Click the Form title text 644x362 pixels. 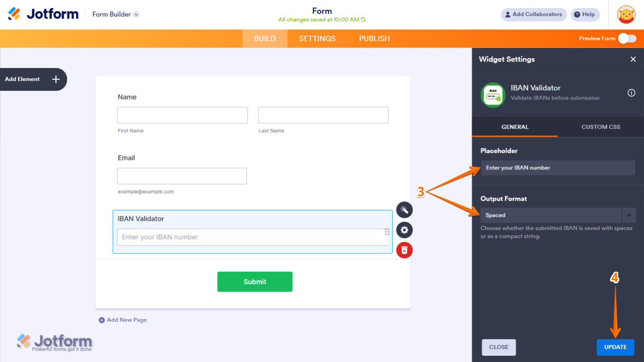(x=322, y=11)
